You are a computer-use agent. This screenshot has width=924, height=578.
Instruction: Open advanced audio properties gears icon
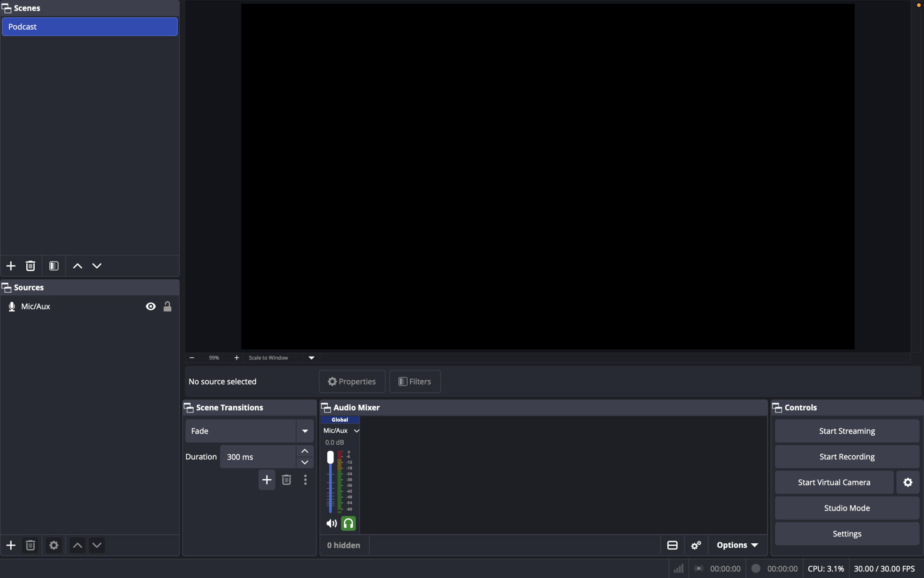coord(696,545)
